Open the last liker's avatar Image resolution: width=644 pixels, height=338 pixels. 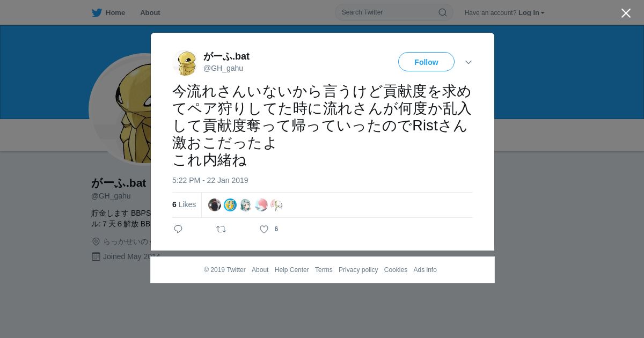tap(276, 205)
